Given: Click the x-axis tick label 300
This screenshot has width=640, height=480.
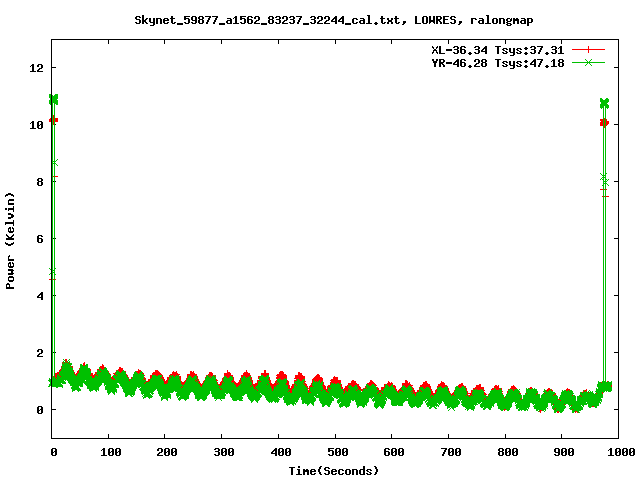Looking at the screenshot, I should tap(224, 452).
